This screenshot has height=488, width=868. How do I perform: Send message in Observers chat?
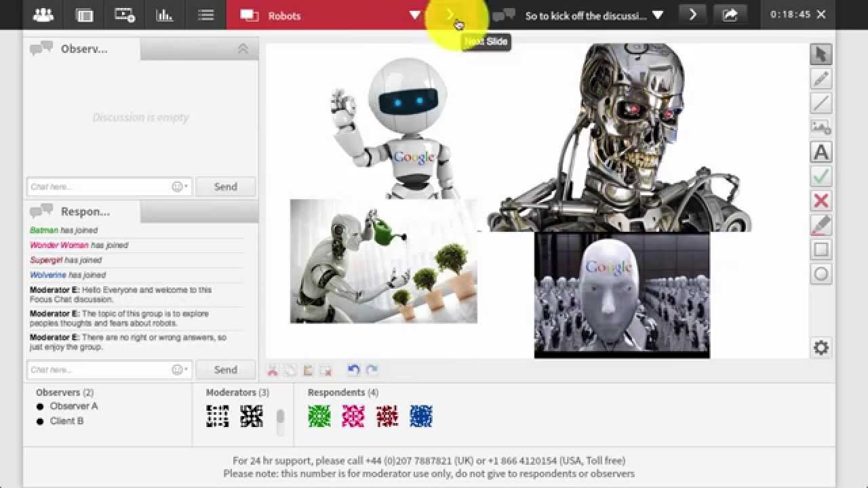point(226,187)
